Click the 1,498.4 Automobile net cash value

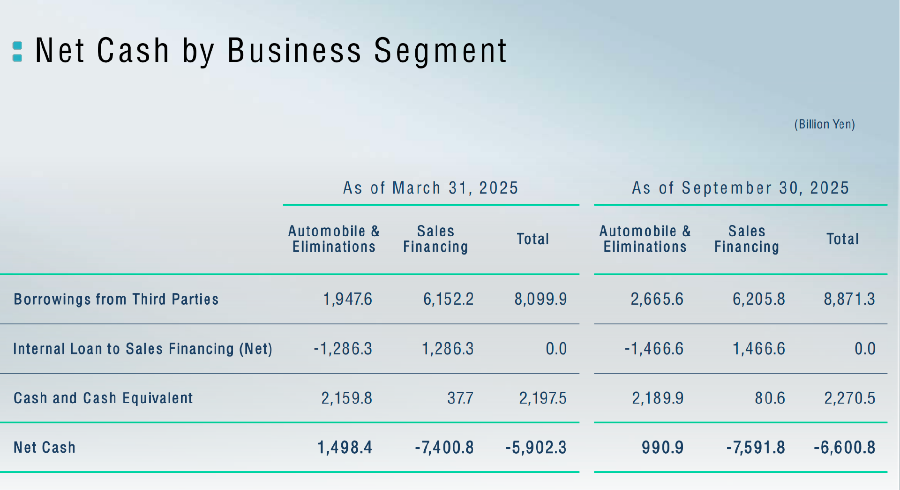pos(345,447)
